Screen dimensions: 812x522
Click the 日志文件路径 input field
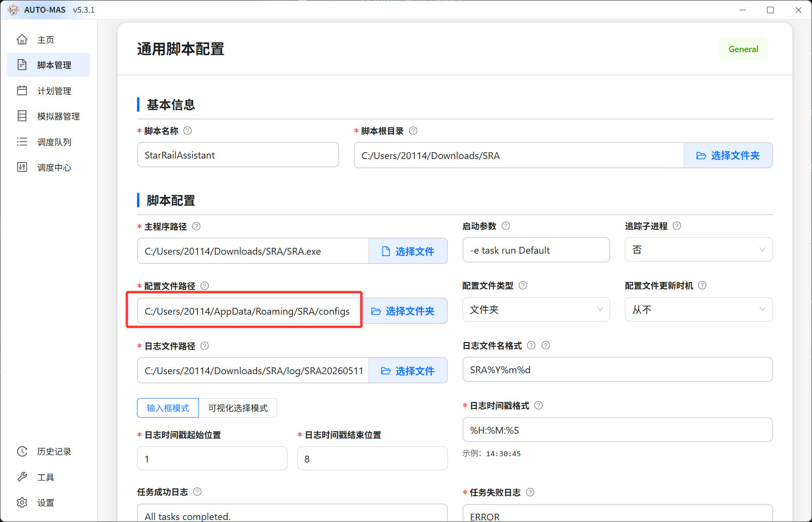[253, 371]
